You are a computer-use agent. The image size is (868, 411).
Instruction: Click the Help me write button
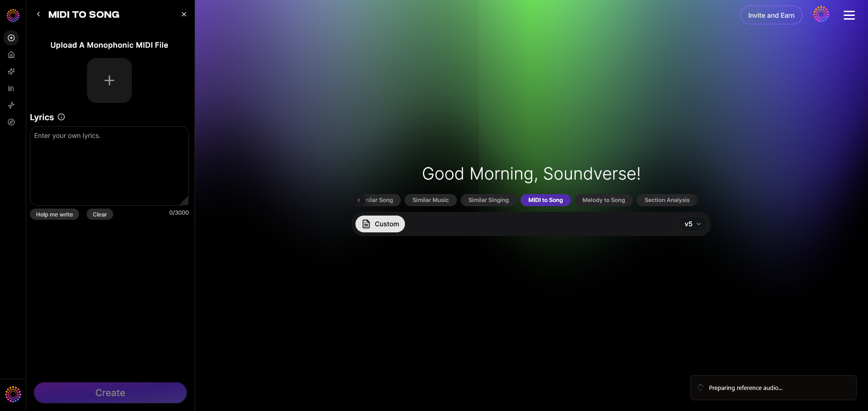[x=55, y=214]
